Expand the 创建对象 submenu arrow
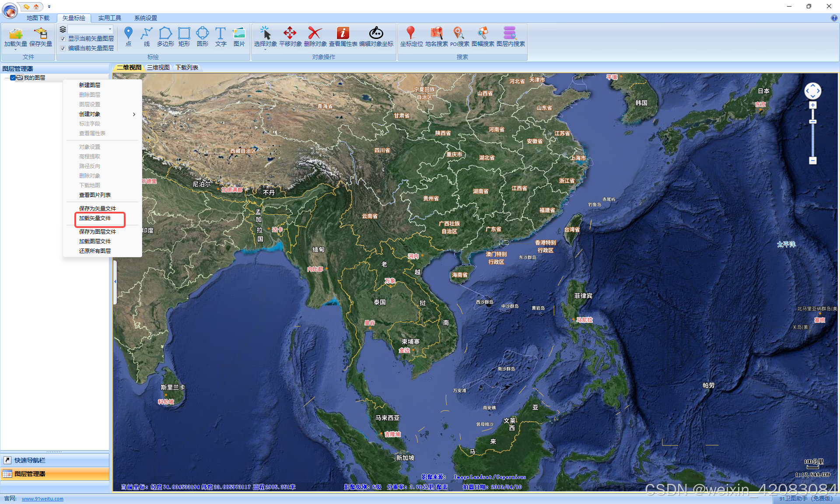Viewport: 840px width, 504px height. tap(134, 114)
